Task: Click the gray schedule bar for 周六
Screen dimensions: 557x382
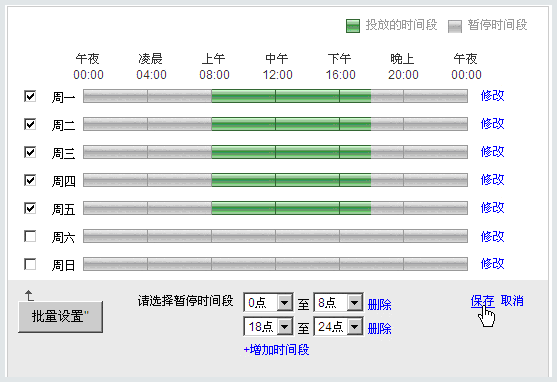Action: pyautogui.click(x=275, y=236)
